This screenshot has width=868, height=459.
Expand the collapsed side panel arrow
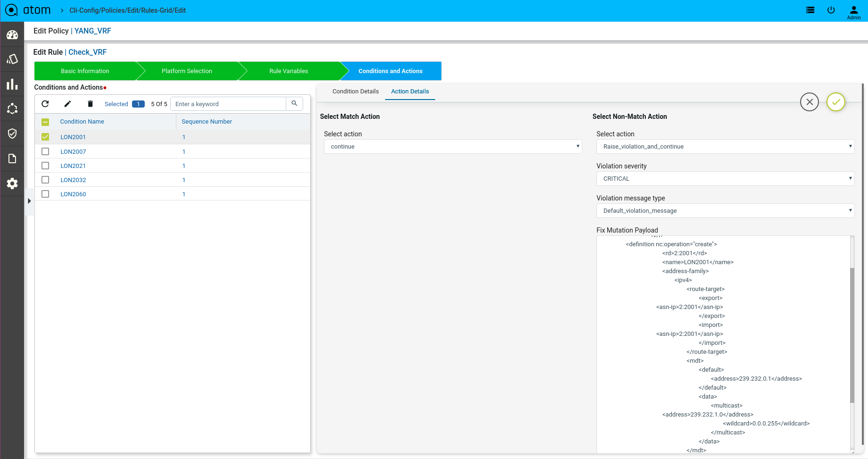[x=29, y=201]
